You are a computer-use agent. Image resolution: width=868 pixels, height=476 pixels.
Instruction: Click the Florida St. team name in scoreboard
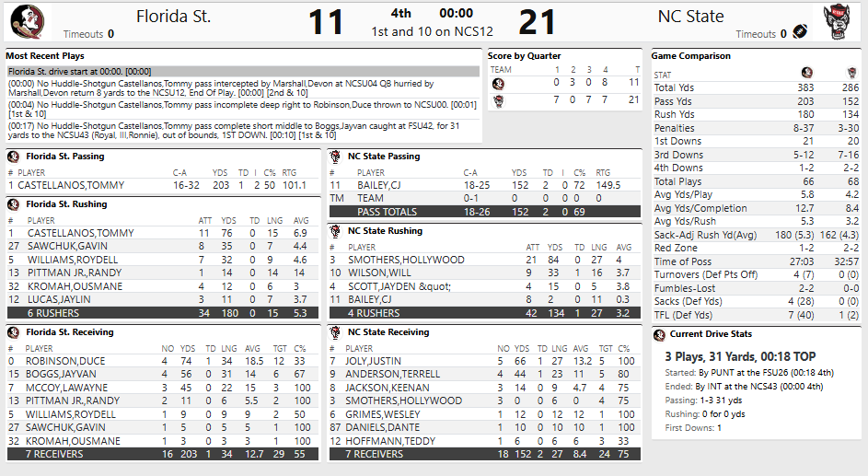tap(173, 17)
